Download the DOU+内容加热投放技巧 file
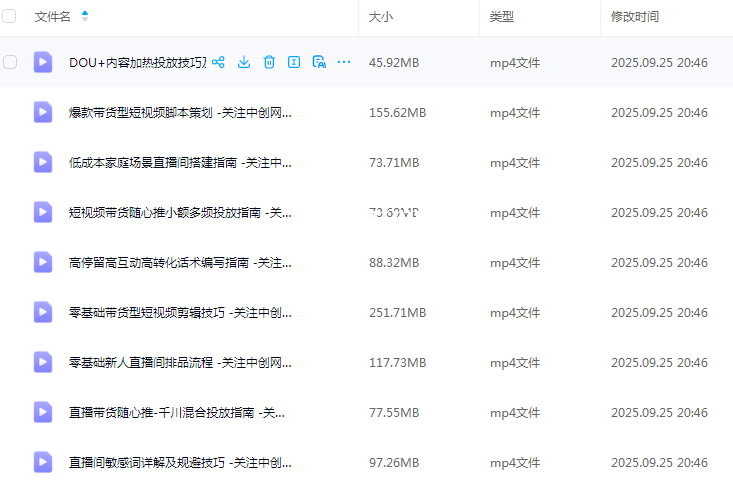Screen dimensions: 733x484 (x=244, y=62)
